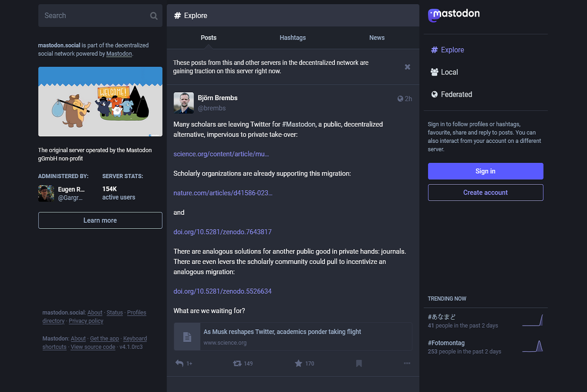Open the Mastodon About footer link
The width and height of the screenshot is (587, 392).
click(x=78, y=338)
